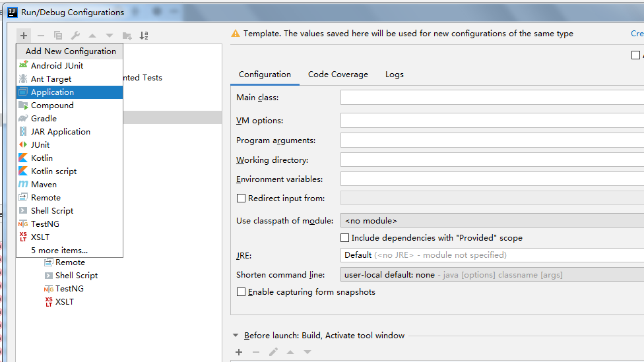This screenshot has height=362, width=644.
Task: Add a Before launch task with plus icon
Action: tap(239, 351)
